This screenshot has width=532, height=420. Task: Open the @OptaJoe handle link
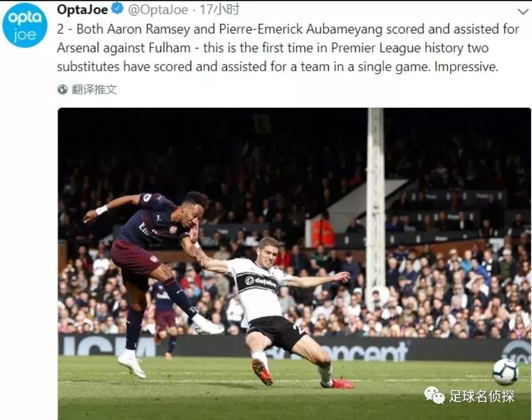pos(158,10)
